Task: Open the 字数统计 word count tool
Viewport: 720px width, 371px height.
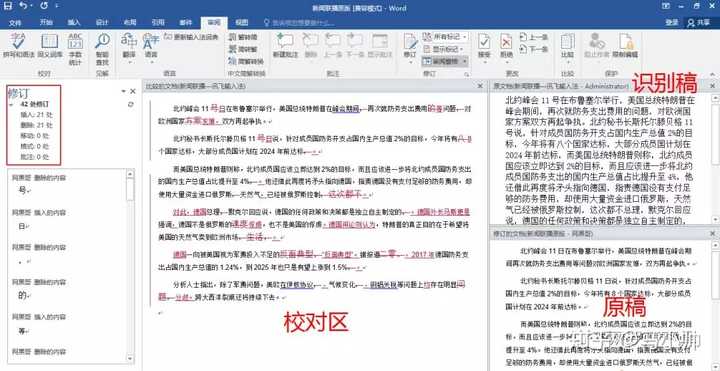Action: [x=75, y=46]
